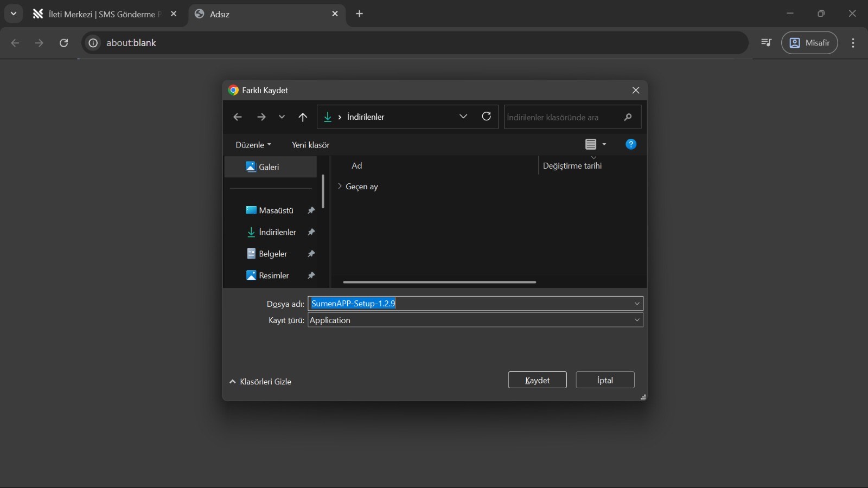Collapse folders with Klasörleri Gizle

pos(260,381)
